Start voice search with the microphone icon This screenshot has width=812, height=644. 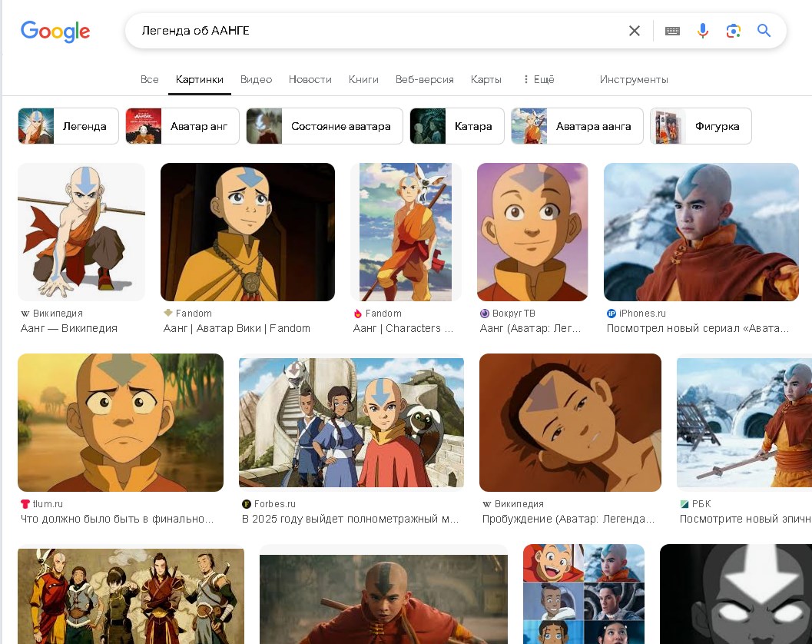tap(702, 31)
